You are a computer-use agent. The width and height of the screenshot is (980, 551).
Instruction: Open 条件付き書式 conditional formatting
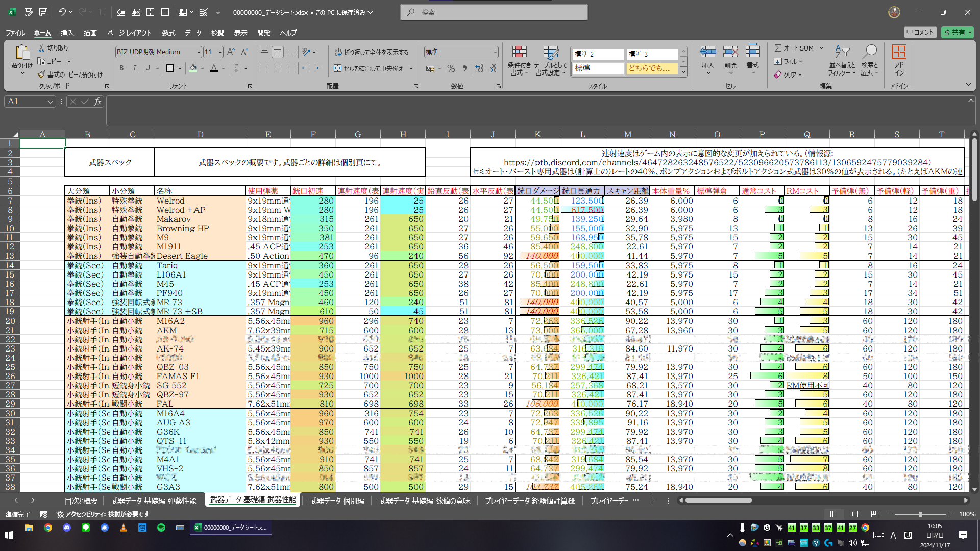[x=519, y=61]
